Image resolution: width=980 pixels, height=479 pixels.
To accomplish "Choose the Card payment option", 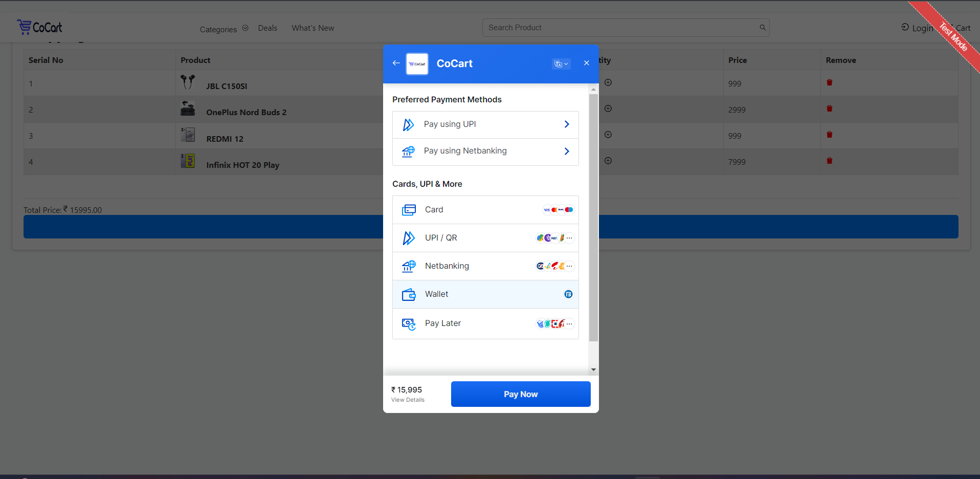I will click(485, 210).
